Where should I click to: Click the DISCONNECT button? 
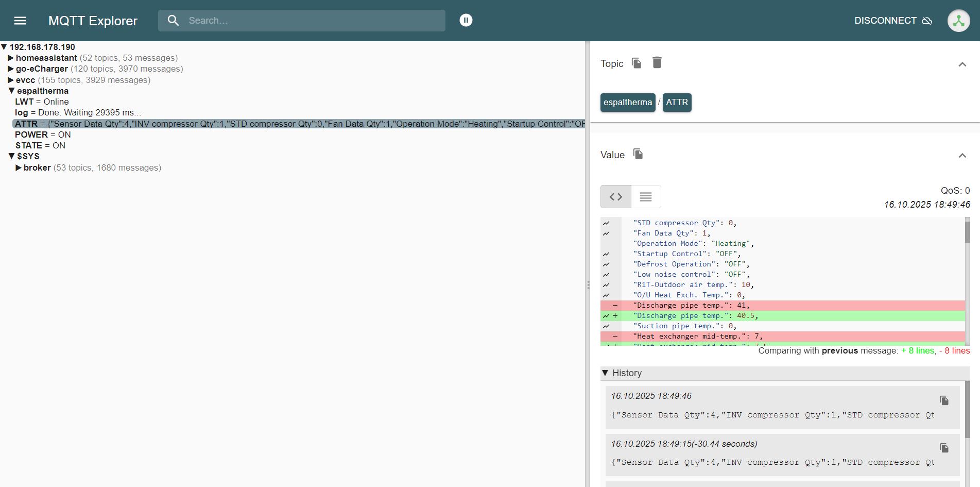pyautogui.click(x=892, y=21)
